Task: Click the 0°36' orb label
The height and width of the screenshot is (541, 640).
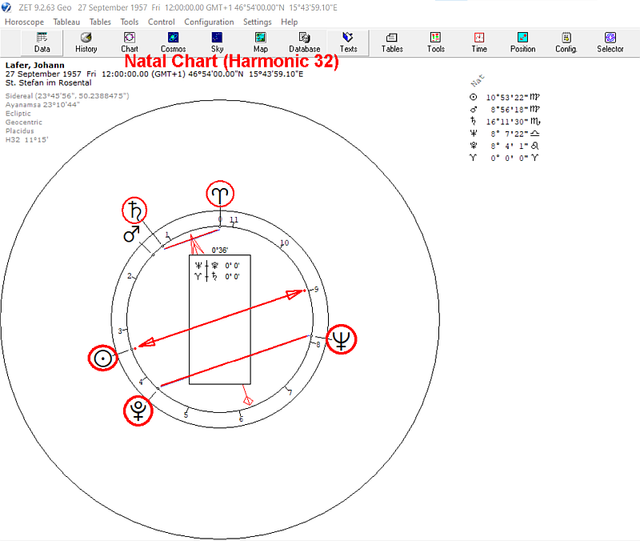Action: click(x=220, y=250)
